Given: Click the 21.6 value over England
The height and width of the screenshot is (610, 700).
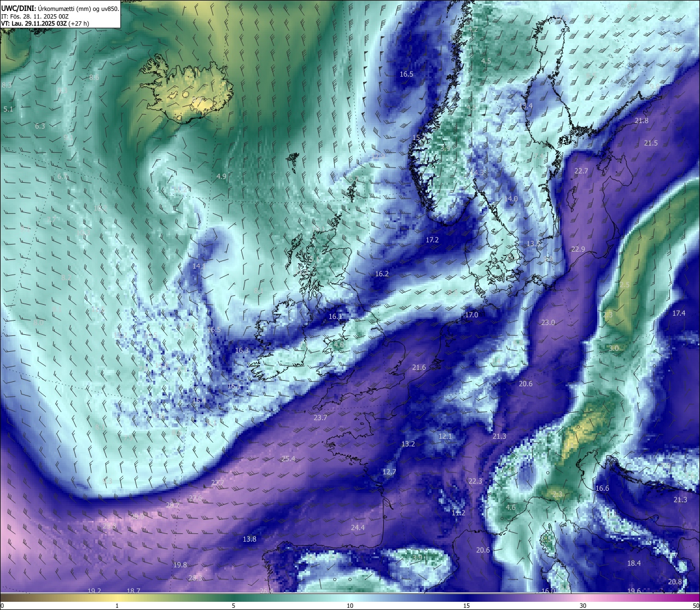Looking at the screenshot, I should tap(419, 367).
